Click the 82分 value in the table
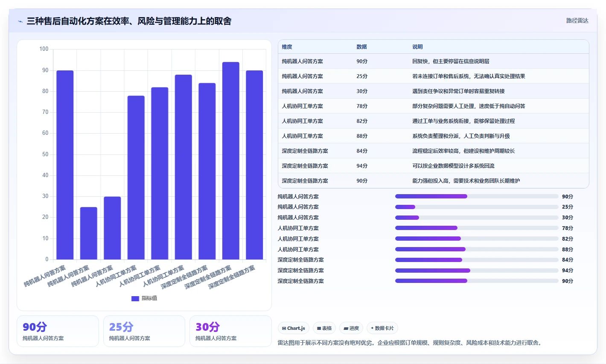606x364 pixels. pos(362,121)
